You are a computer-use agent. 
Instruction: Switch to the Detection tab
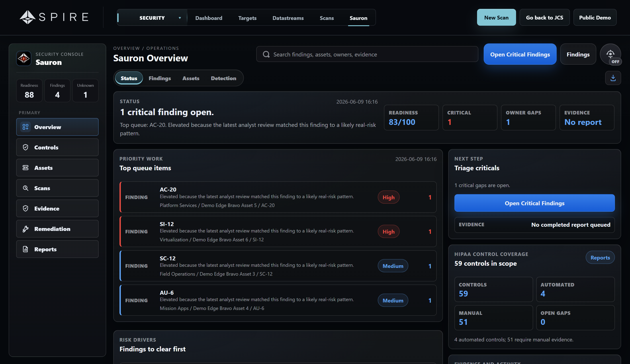[x=223, y=78]
